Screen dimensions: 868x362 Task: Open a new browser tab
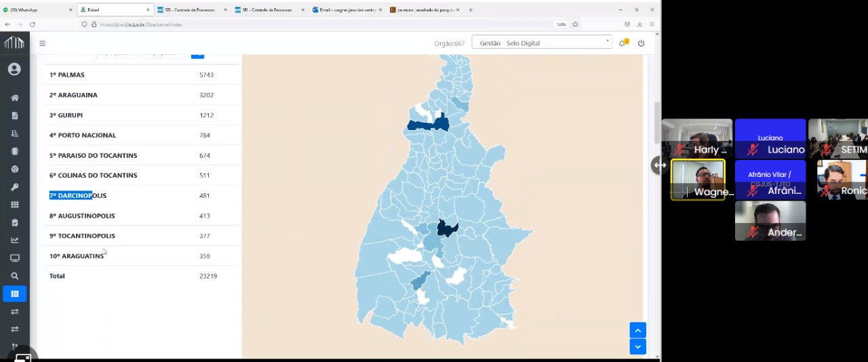point(471,10)
